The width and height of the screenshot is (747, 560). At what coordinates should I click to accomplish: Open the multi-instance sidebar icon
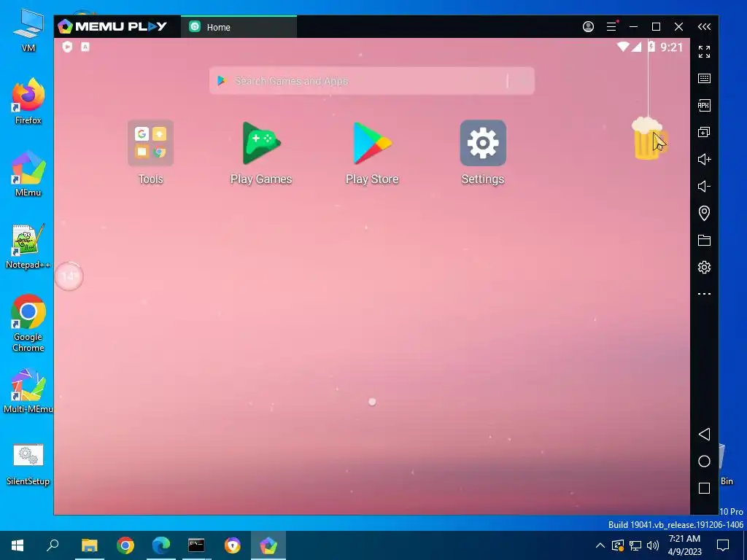click(704, 133)
